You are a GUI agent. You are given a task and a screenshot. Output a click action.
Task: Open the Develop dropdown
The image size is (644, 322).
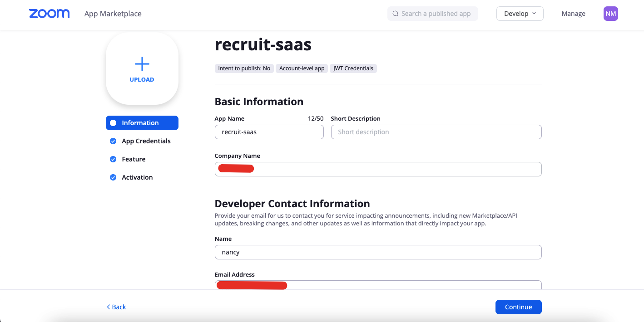tap(520, 14)
